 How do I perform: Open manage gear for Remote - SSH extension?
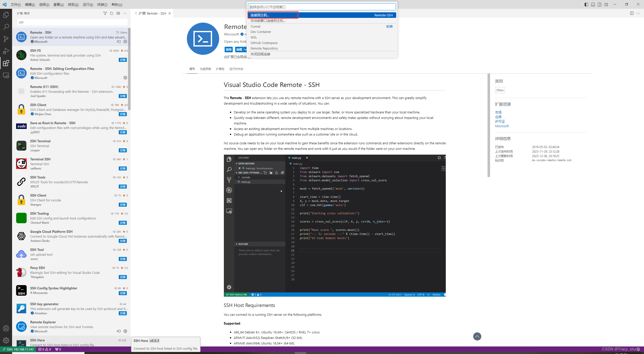click(125, 41)
